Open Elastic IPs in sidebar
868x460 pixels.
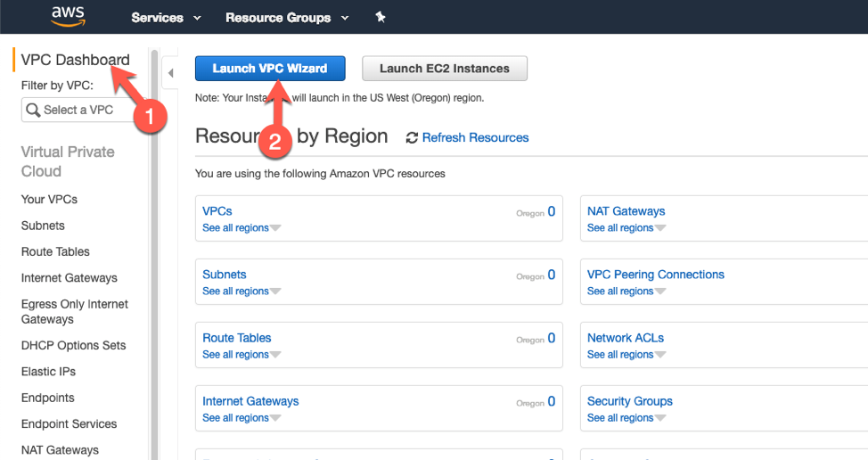point(48,372)
